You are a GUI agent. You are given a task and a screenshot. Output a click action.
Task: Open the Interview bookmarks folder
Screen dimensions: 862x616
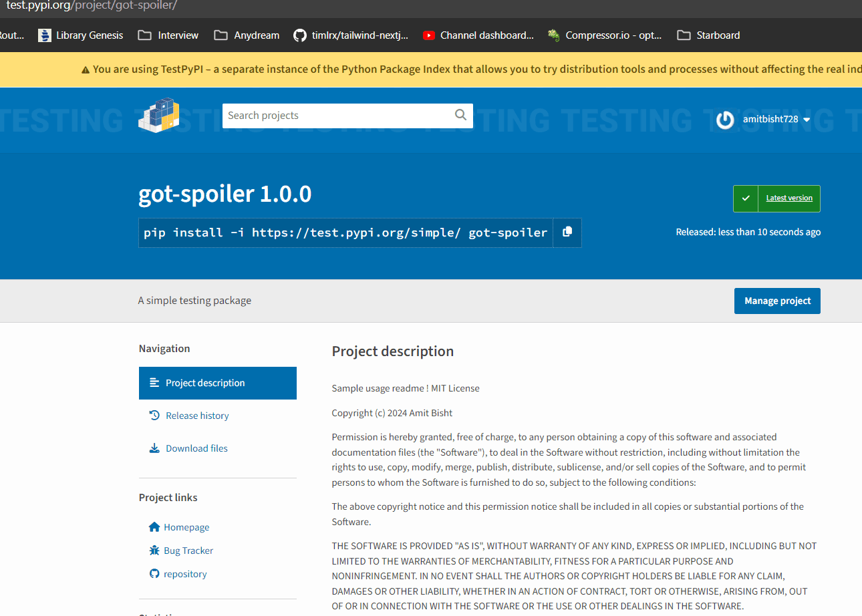(x=168, y=35)
